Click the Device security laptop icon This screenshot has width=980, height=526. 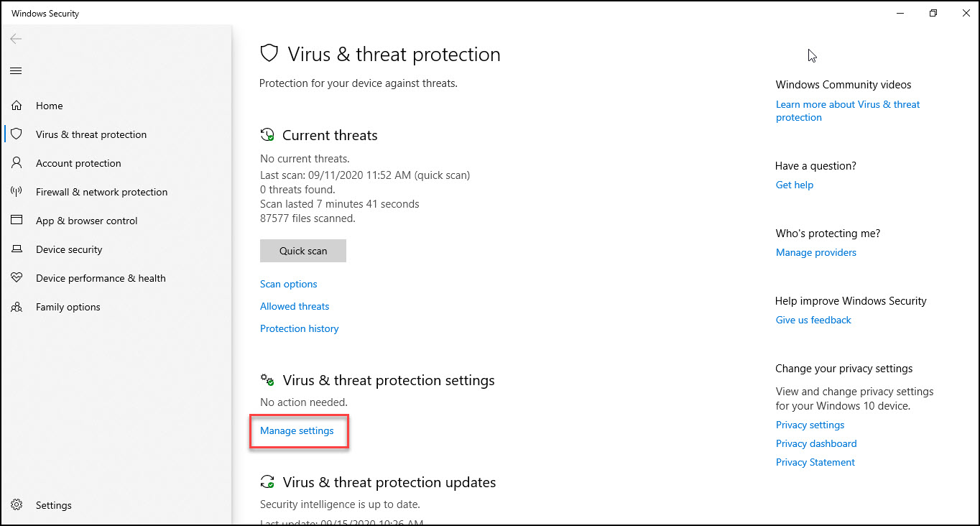click(16, 249)
